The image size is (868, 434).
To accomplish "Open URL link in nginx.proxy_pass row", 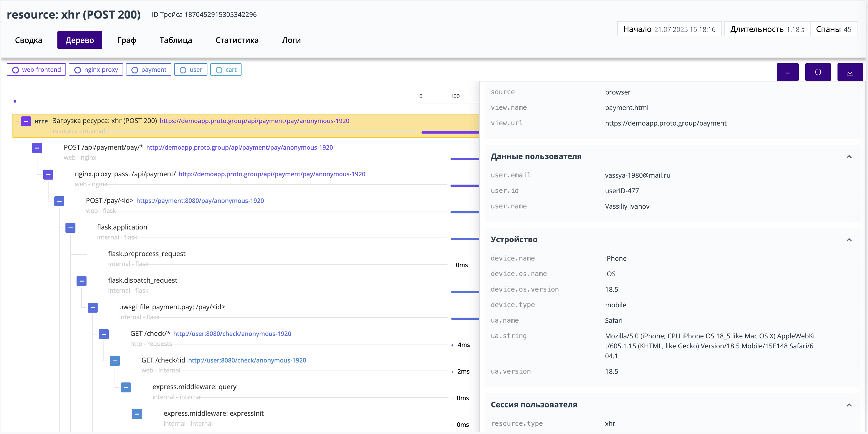I will pyautogui.click(x=271, y=174).
